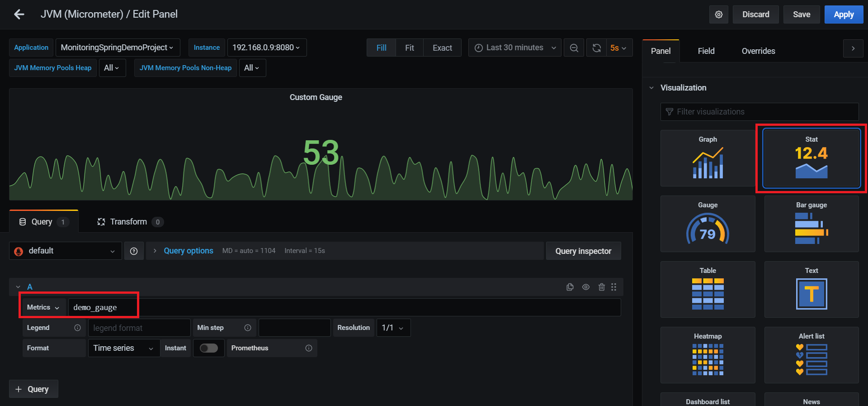Select the Dashboard list visualization
868x406 pixels.
pos(708,400)
